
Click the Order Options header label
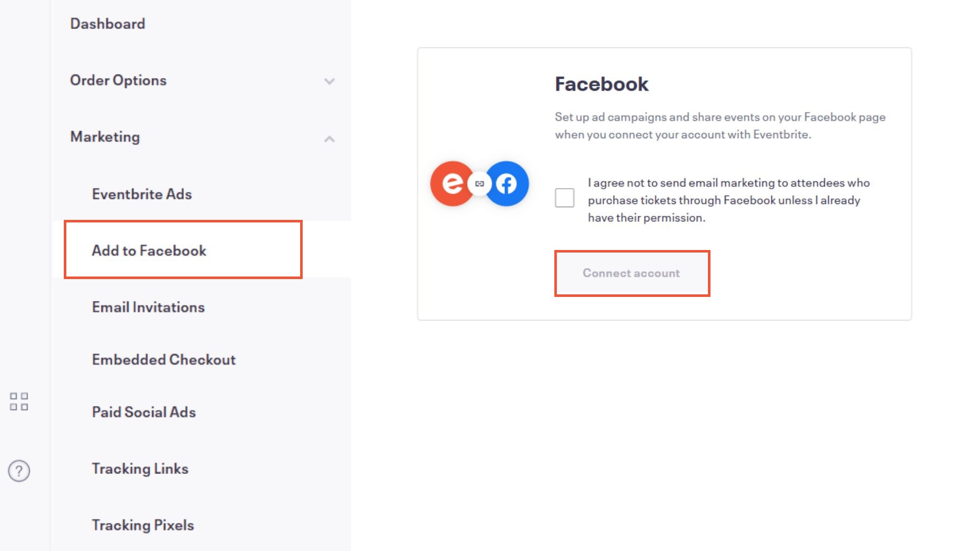(x=118, y=80)
